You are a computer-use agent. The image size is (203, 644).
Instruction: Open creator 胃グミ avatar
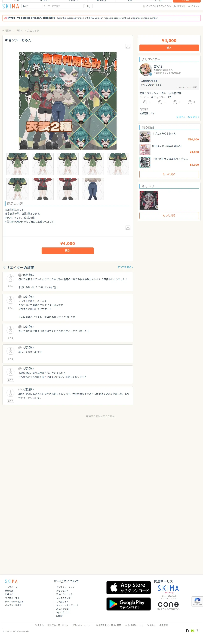[x=146, y=69]
